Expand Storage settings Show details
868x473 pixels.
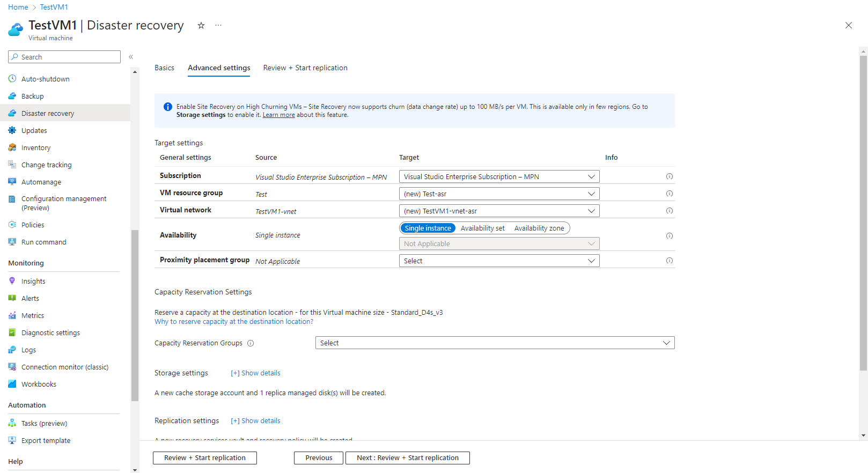pyautogui.click(x=255, y=373)
